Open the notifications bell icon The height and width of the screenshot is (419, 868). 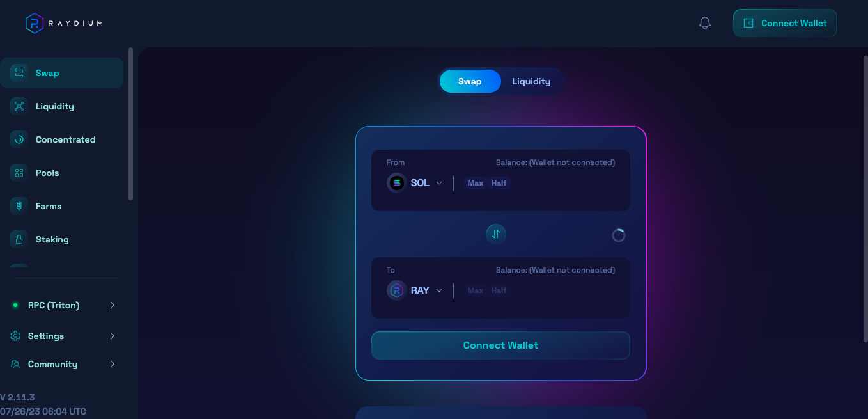coord(705,23)
